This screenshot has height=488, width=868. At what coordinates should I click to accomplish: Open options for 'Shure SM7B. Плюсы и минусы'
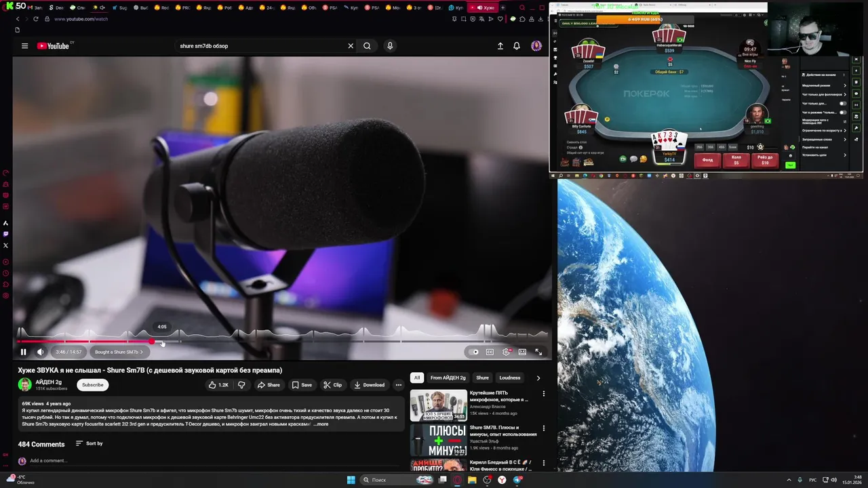[x=543, y=428]
